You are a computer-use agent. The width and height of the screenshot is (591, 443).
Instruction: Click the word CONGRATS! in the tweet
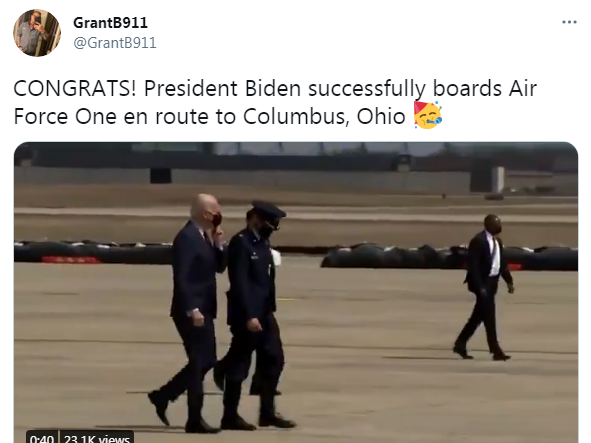pyautogui.click(x=75, y=89)
